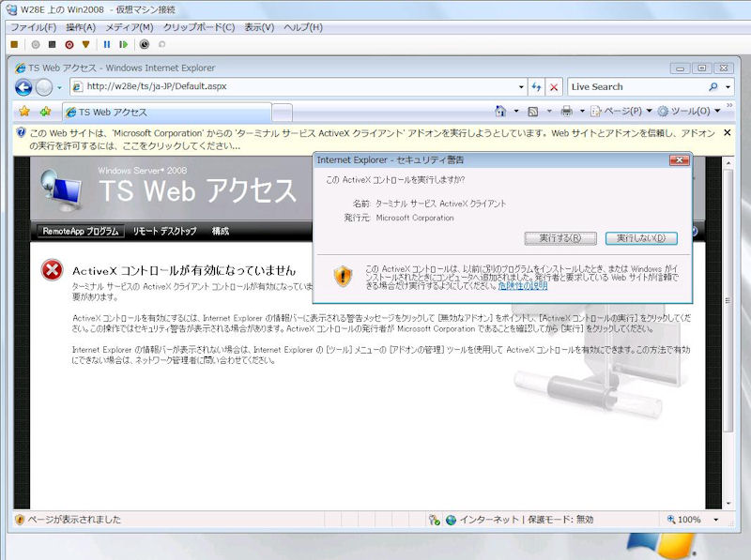Reset the virtual machine with the green icon

(x=124, y=44)
